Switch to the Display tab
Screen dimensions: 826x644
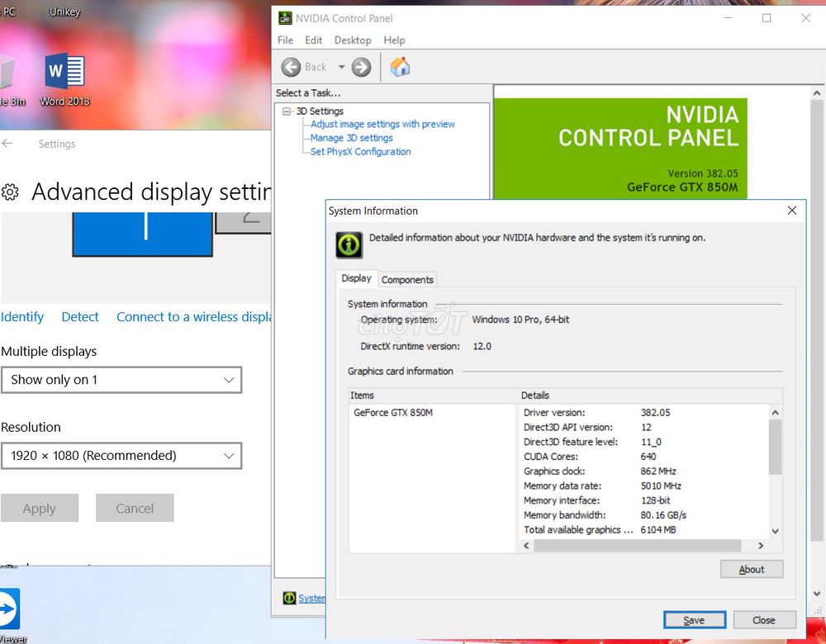(x=357, y=278)
